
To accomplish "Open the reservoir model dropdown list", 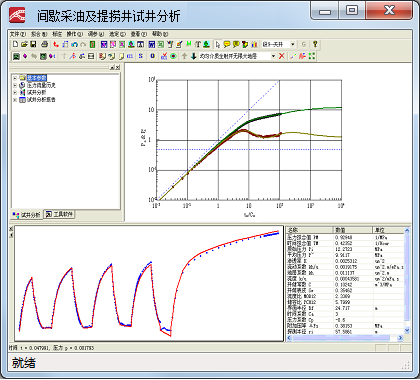I will (273, 56).
